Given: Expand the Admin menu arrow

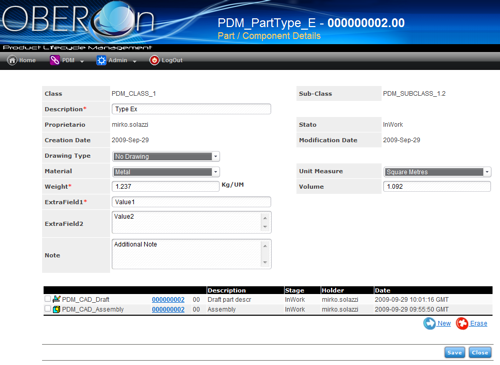Looking at the screenshot, I should [x=135, y=61].
